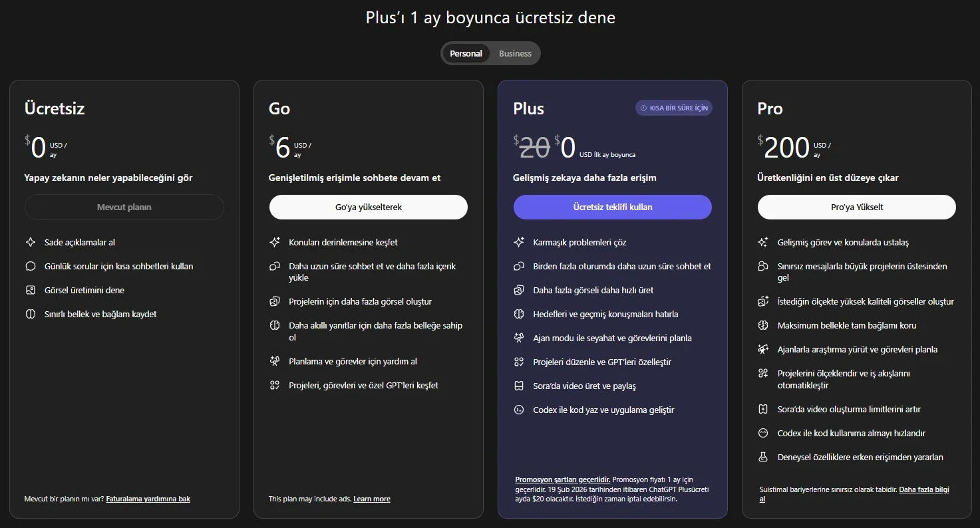Open the Faturalama yardımına bak link
This screenshot has width=980, height=528.
148,499
